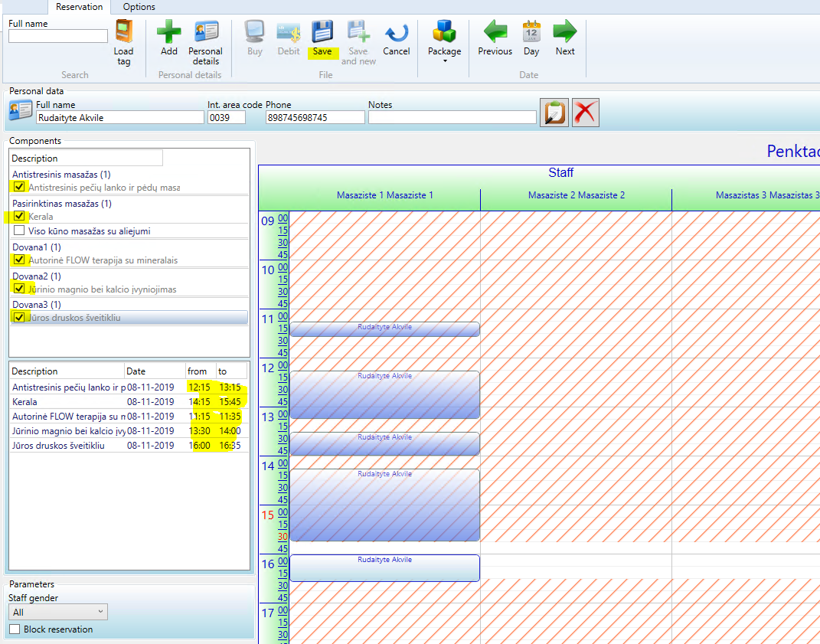The height and width of the screenshot is (644, 820).
Task: Select the Autorinė FLOW terapija schedule row
Action: [x=129, y=417]
